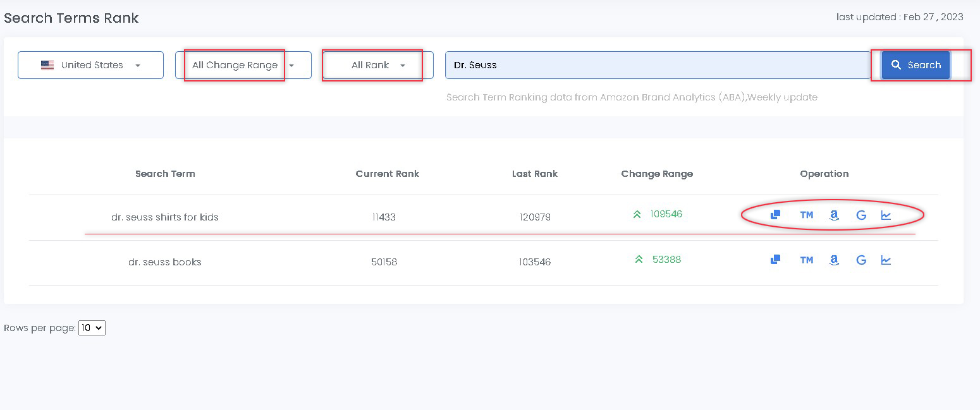The width and height of the screenshot is (980, 410).
Task: Change the rows per page selector
Action: (x=92, y=328)
